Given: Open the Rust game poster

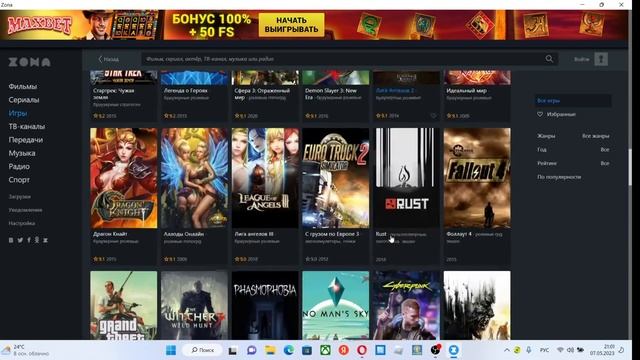Looking at the screenshot, I should [406, 178].
